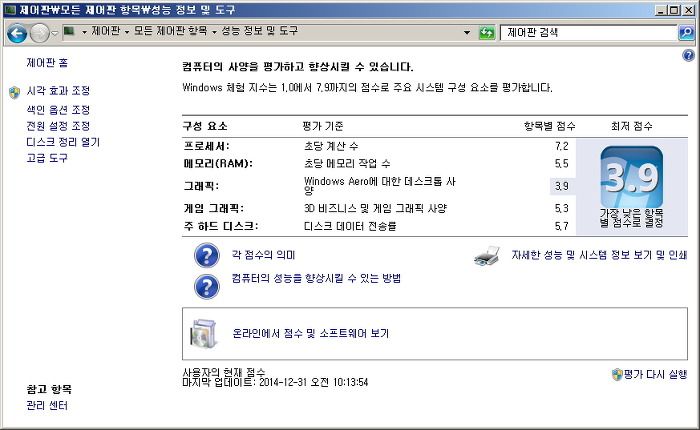Click the 마지막 업데이트 timestamp text
The image size is (700, 430).
click(275, 382)
